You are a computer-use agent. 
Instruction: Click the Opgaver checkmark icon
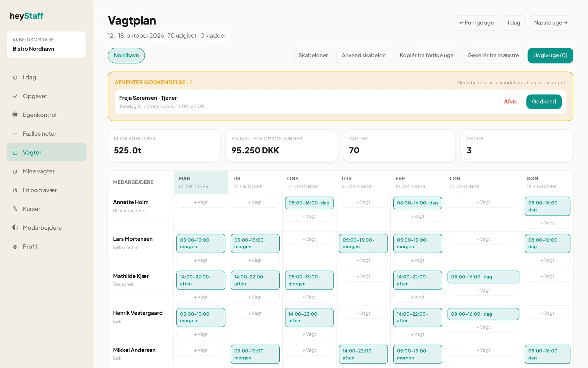pyautogui.click(x=15, y=96)
